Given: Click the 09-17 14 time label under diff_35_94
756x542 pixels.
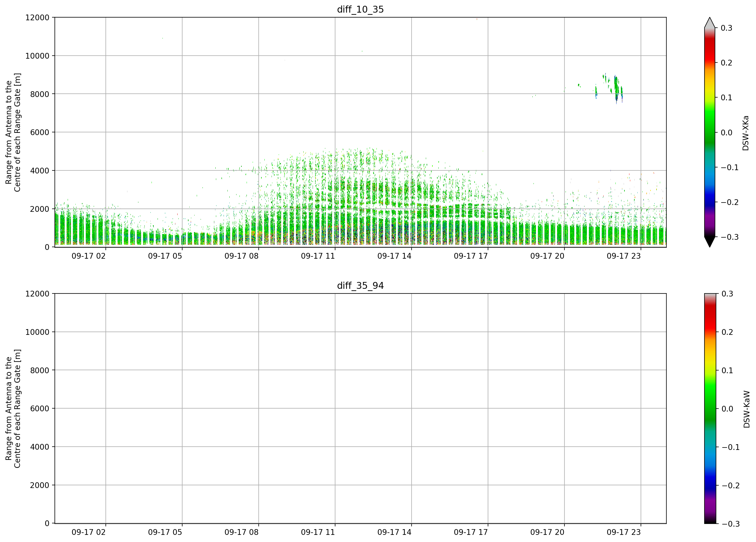Looking at the screenshot, I should [x=394, y=532].
